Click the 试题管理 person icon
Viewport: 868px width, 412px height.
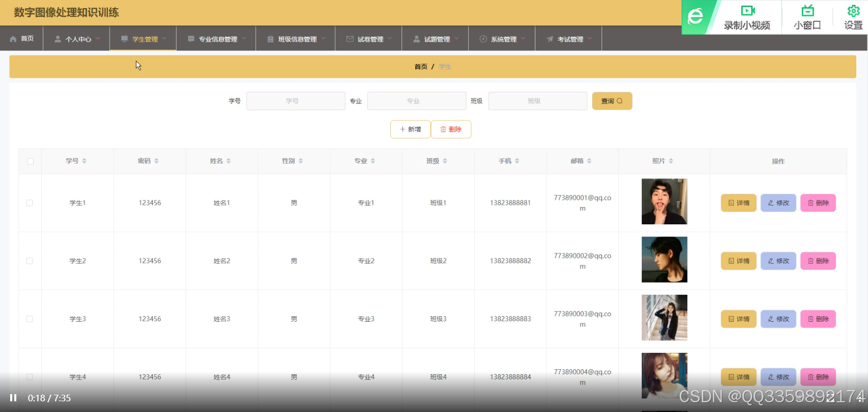417,39
